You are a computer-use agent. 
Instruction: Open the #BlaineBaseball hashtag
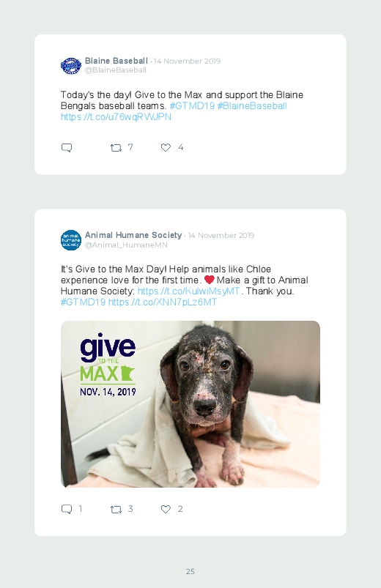coord(252,105)
